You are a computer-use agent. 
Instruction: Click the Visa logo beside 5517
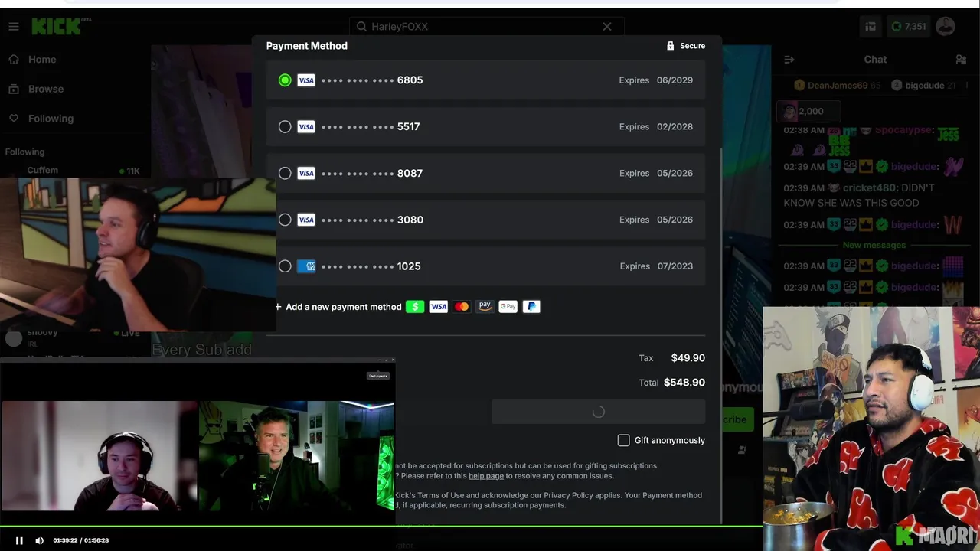[x=306, y=127]
